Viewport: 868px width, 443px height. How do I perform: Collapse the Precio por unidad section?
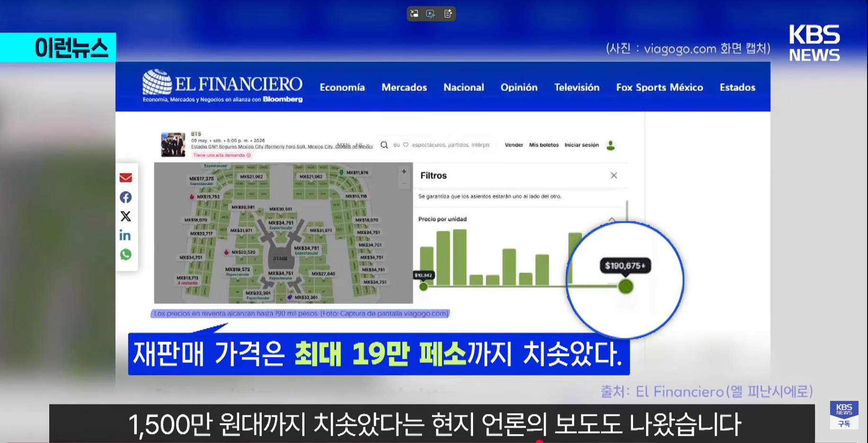coord(612,220)
